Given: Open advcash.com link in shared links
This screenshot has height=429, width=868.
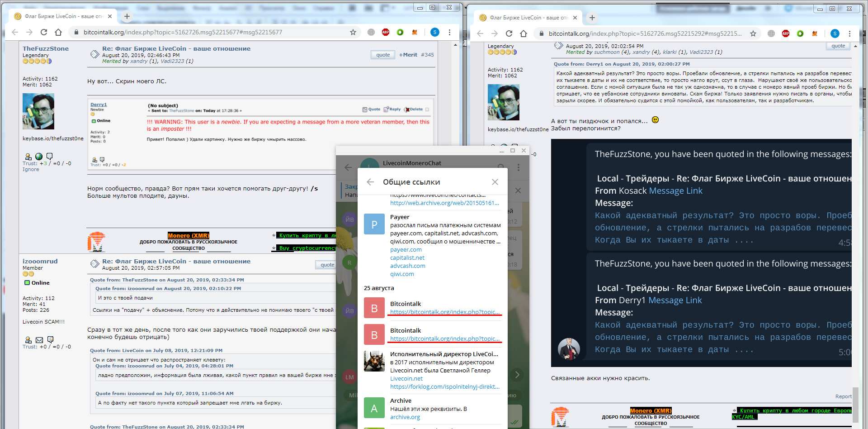Looking at the screenshot, I should click(x=408, y=266).
